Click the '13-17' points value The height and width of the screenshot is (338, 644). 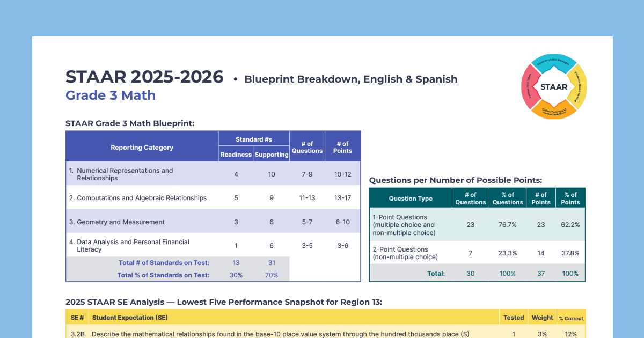pyautogui.click(x=342, y=198)
